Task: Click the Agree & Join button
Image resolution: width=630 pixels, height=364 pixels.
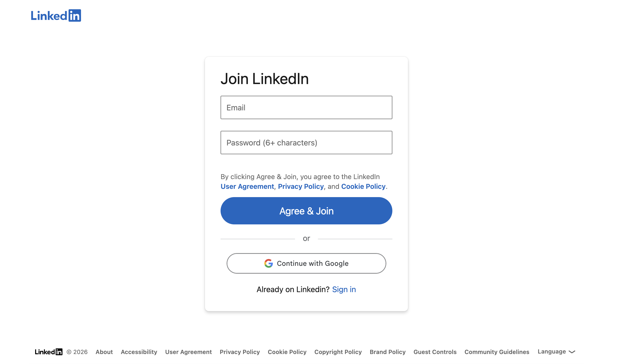Action: pyautogui.click(x=306, y=211)
